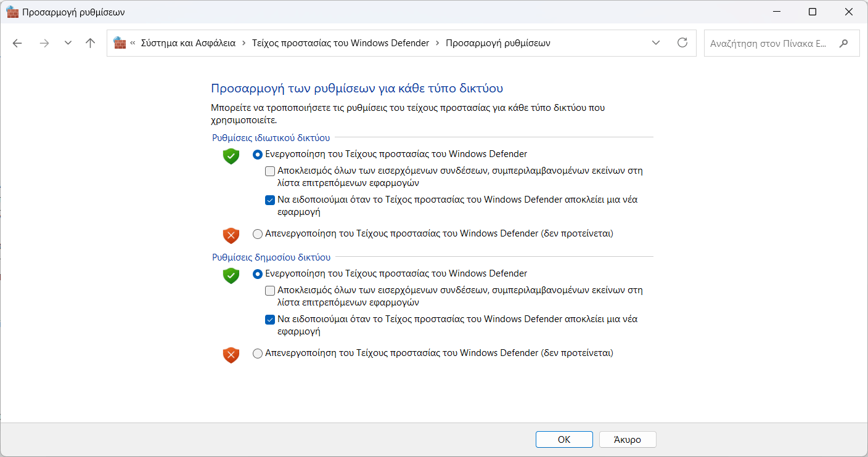
Task: Enable firewall for private network radio button
Action: (x=258, y=154)
